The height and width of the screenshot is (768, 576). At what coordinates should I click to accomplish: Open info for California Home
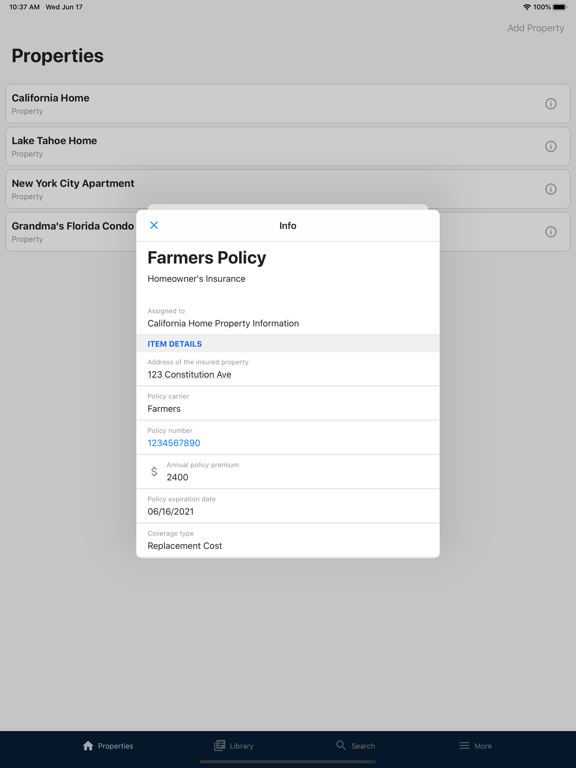[x=551, y=104]
